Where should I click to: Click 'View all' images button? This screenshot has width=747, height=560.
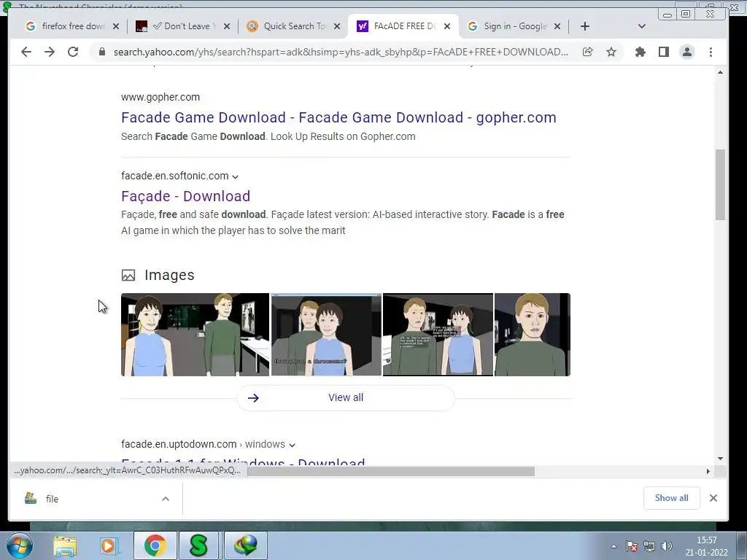point(346,397)
